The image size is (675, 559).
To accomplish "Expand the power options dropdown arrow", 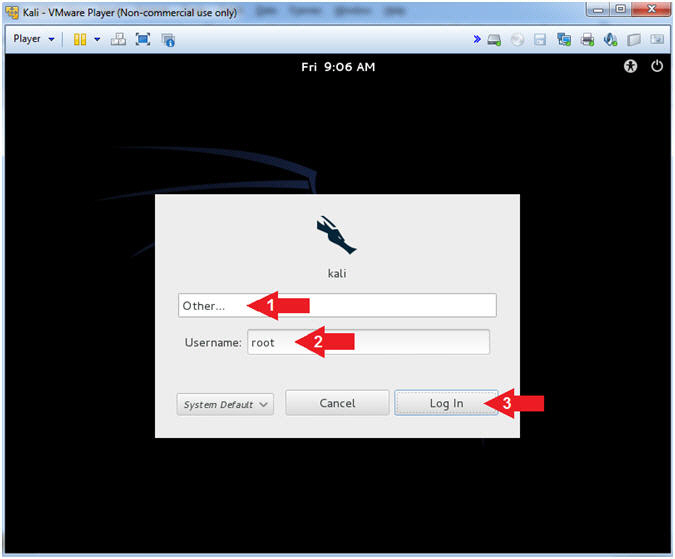I will 97,40.
